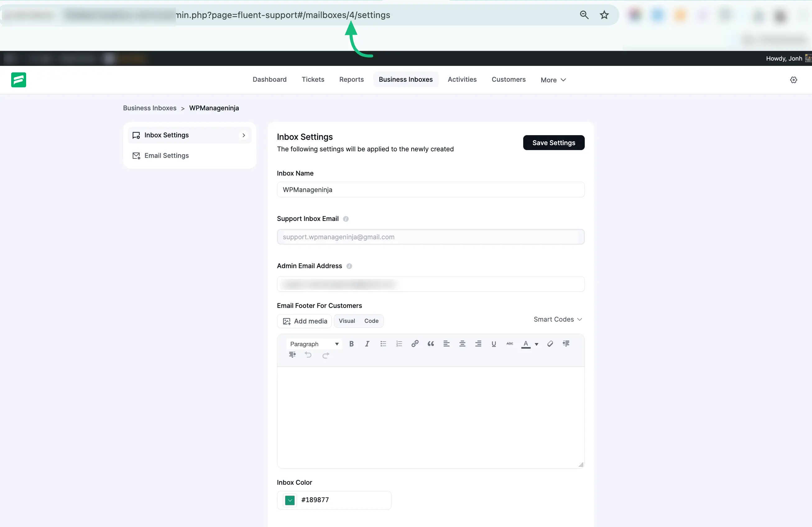The image size is (812, 527).
Task: Apply italic formatting in editor
Action: [367, 343]
